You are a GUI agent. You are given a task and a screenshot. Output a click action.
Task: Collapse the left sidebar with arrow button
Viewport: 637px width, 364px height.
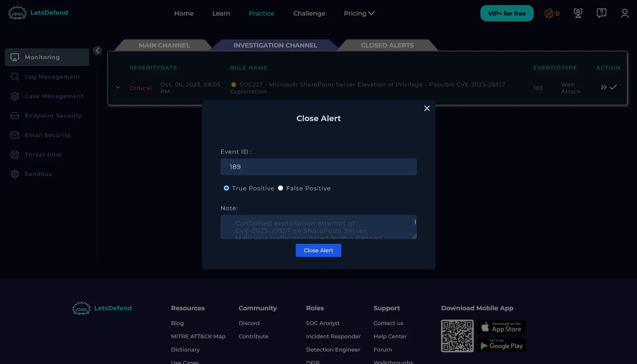coord(97,51)
